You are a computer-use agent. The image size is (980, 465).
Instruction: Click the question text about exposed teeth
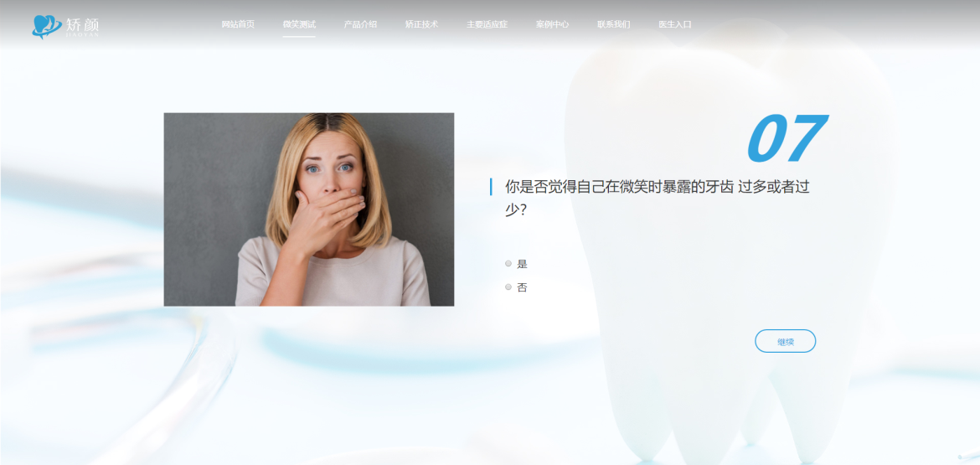click(657, 188)
